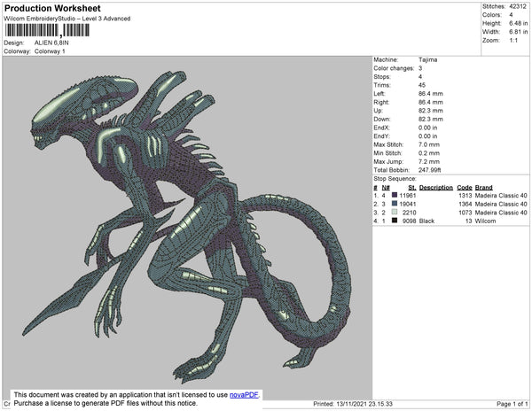Click the Description column header

(436, 188)
